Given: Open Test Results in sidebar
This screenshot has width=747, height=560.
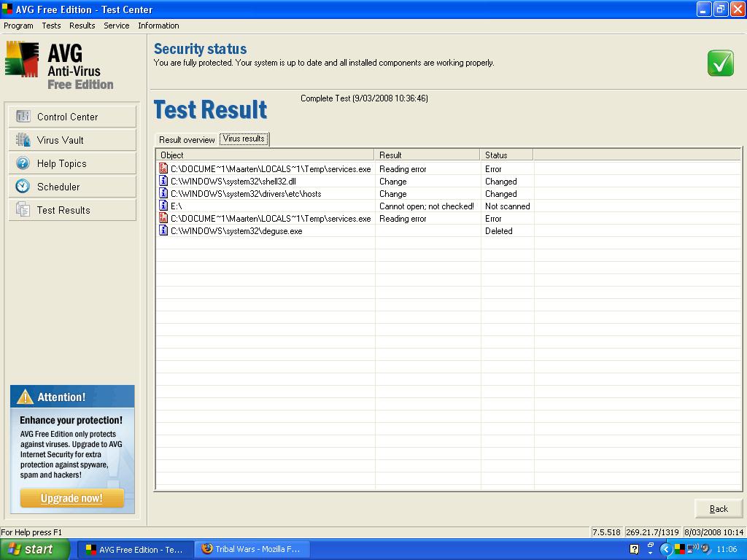Looking at the screenshot, I should click(72, 210).
